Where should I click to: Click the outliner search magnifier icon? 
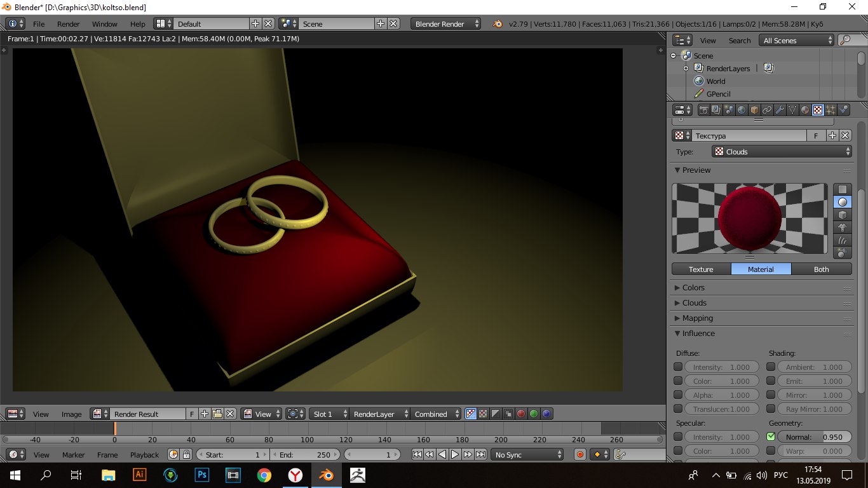tap(845, 40)
